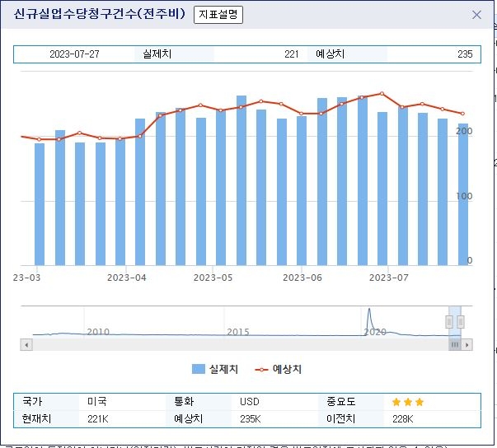497x448 pixels.
Task: Click the 미국 country value
Action: click(x=97, y=401)
